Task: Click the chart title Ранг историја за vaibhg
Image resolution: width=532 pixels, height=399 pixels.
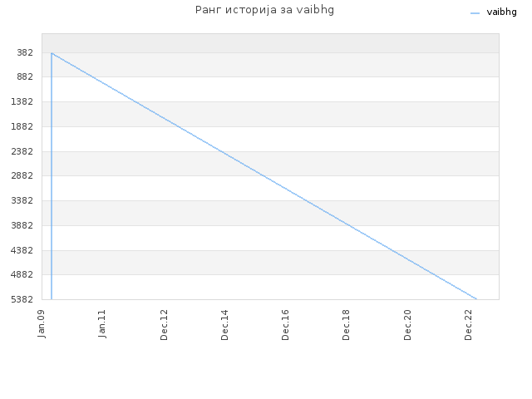Action: tap(264, 10)
